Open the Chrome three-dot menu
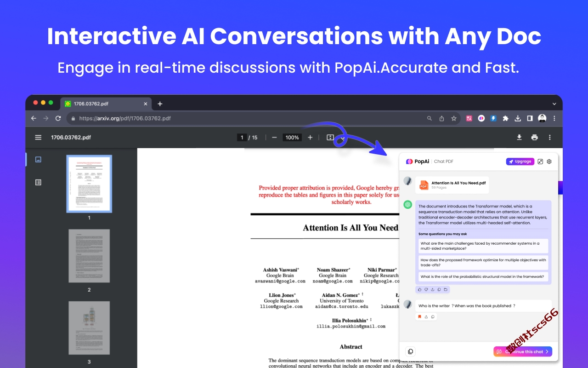This screenshot has width=588, height=368. click(x=554, y=118)
